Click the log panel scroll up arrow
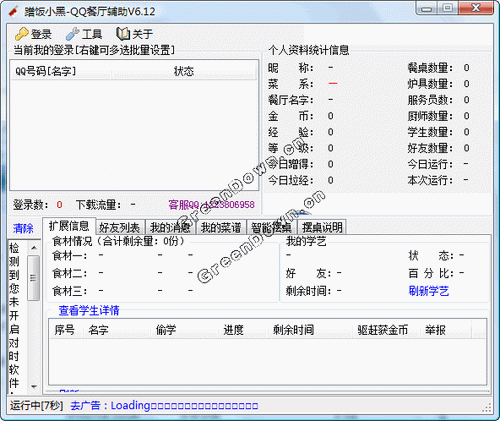Image resolution: width=500 pixels, height=421 pixels. coord(34,248)
